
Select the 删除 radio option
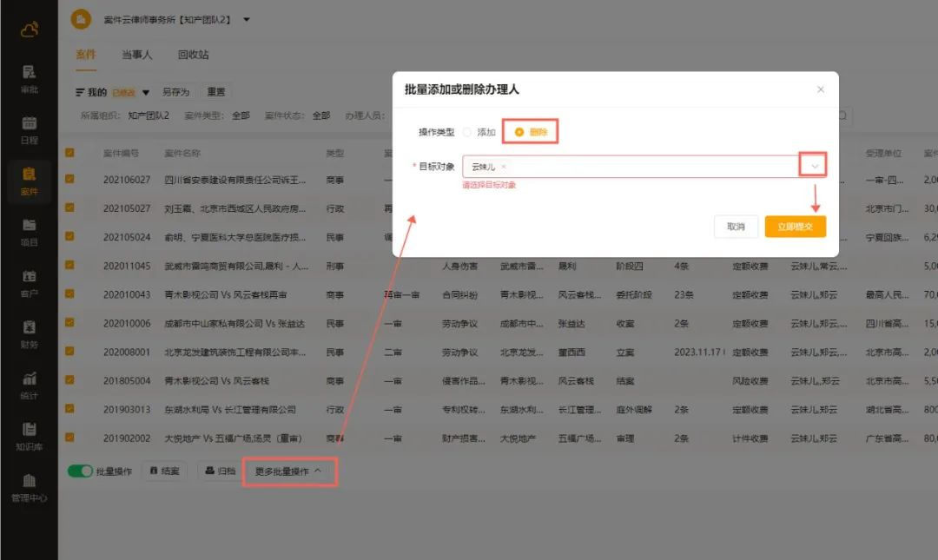tap(520, 132)
